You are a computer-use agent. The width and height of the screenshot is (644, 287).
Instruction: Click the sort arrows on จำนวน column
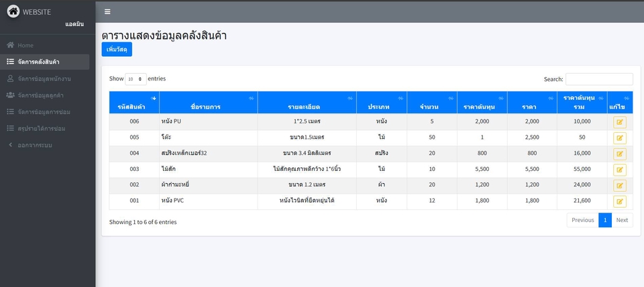click(x=451, y=98)
